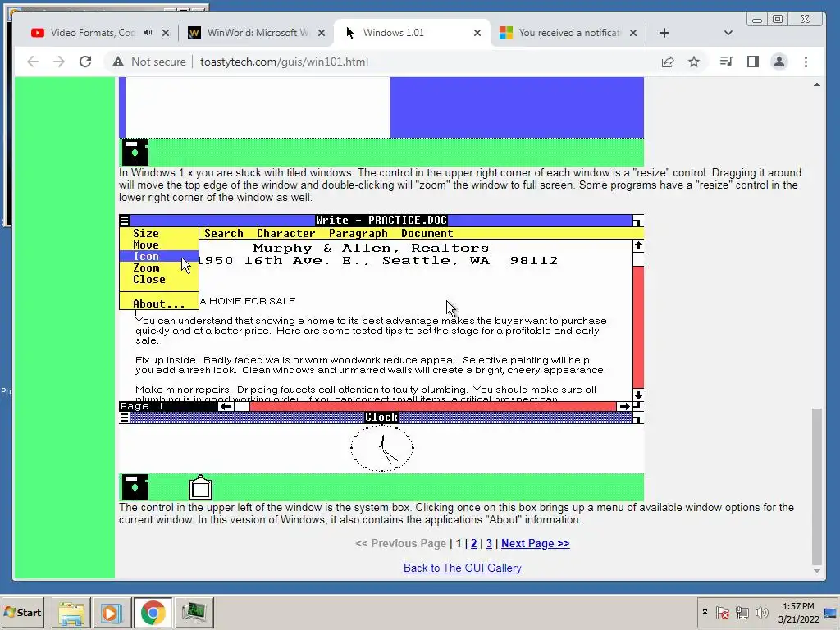The height and width of the screenshot is (630, 840).
Task: Mute the Video Formats tab audio icon
Action: [148, 33]
